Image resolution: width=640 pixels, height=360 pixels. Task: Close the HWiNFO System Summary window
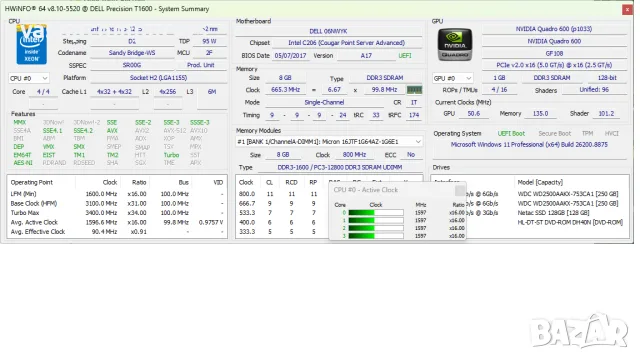pos(627,9)
